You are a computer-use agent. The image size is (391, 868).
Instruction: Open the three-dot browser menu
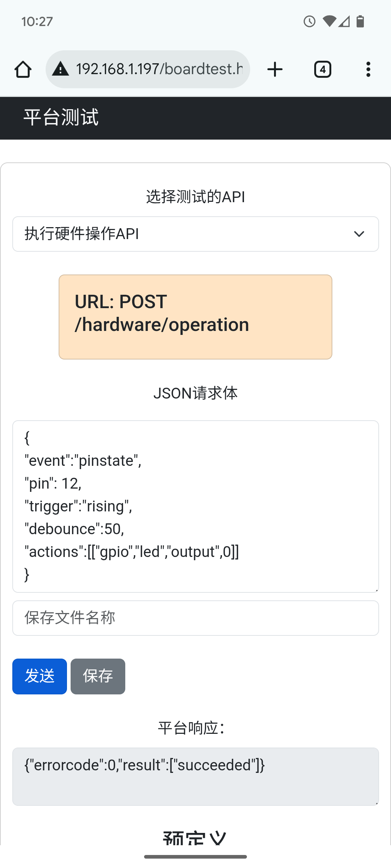pos(368,69)
